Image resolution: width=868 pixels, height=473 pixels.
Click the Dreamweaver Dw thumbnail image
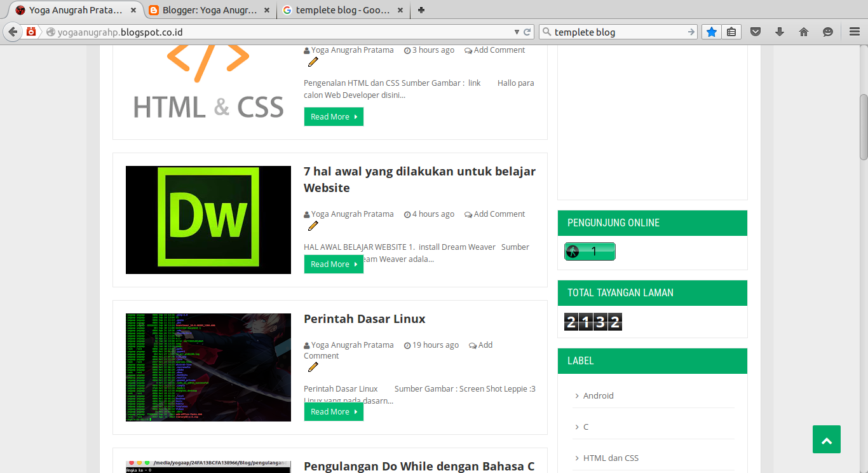(x=208, y=220)
